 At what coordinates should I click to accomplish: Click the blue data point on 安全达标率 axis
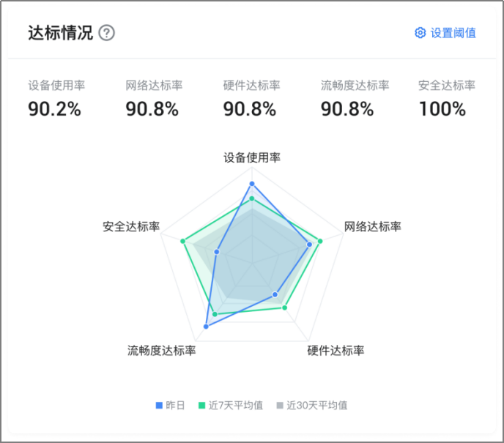point(217,252)
